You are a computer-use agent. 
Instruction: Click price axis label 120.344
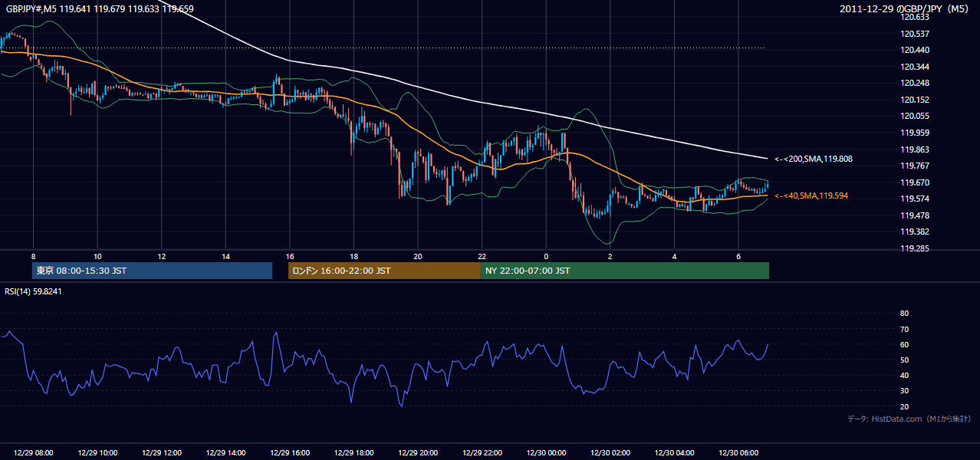[x=916, y=67]
